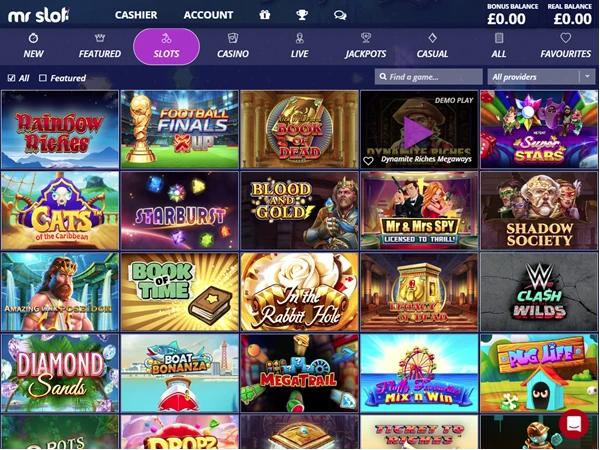The image size is (600, 450).
Task: Select the Live games tab
Action: point(299,46)
